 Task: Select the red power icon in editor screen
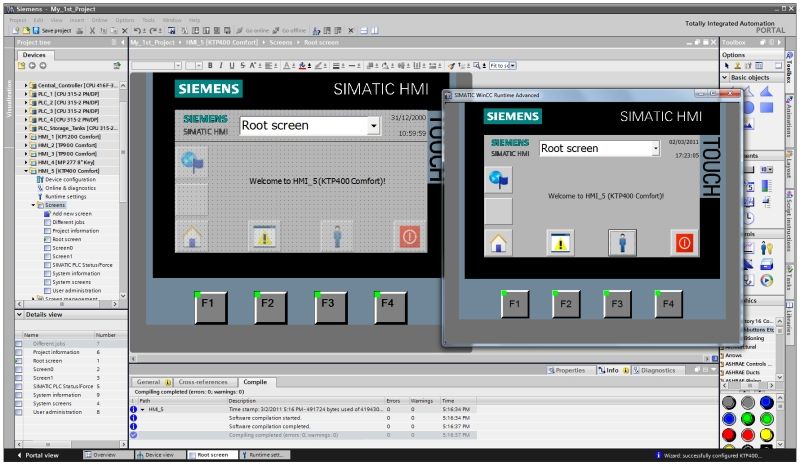(x=410, y=237)
